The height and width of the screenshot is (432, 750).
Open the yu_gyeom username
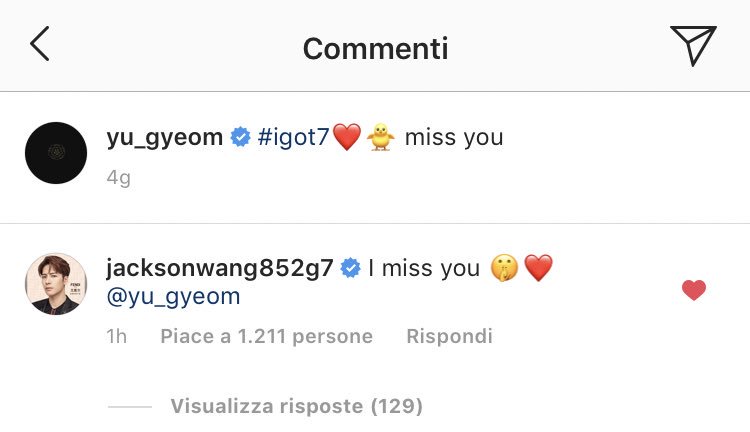click(165, 137)
